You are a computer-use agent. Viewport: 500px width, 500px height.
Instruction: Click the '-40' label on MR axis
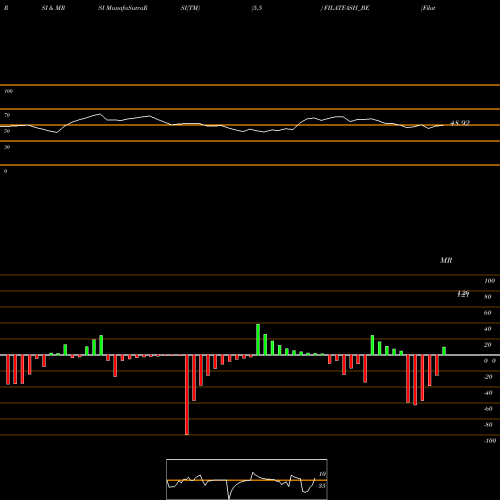(488, 393)
